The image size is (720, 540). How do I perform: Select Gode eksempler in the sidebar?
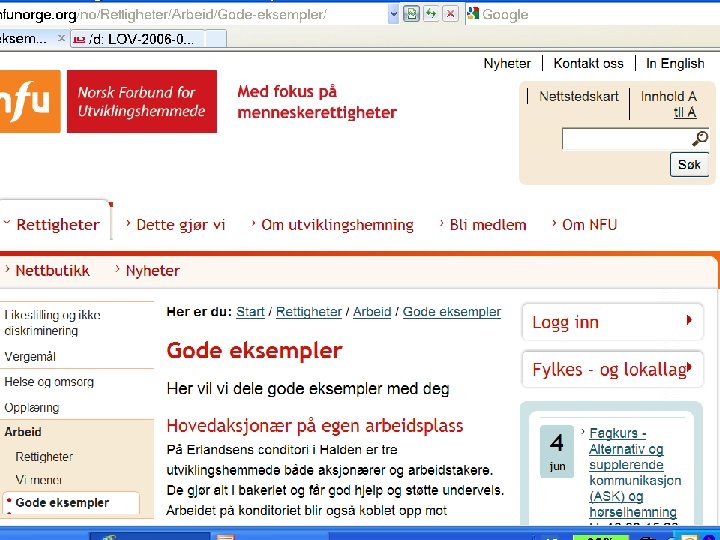[x=62, y=502]
